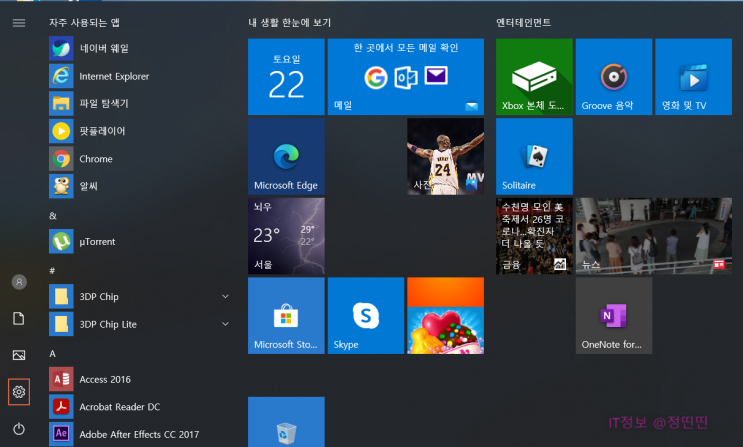Launch the Skype tile
The image size is (743, 447).
(366, 316)
